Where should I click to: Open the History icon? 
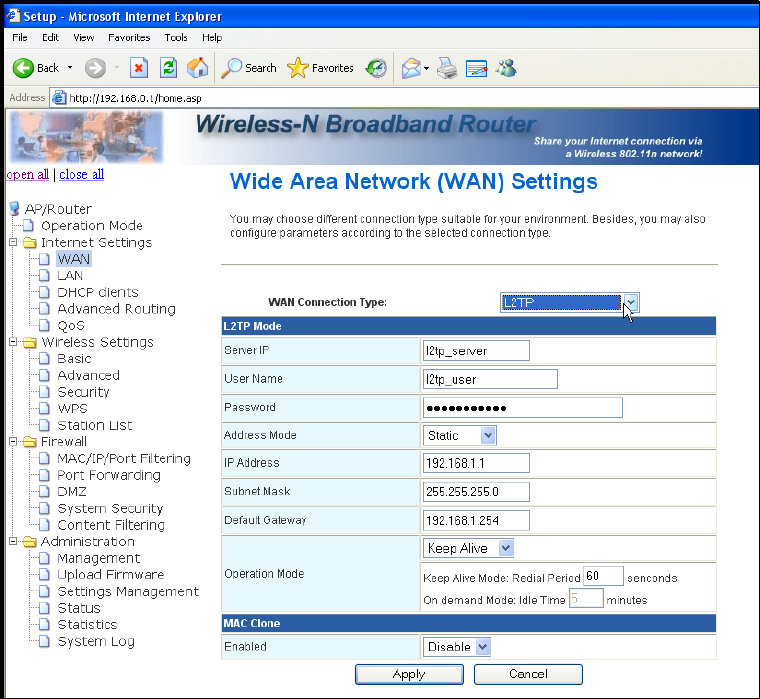point(376,68)
